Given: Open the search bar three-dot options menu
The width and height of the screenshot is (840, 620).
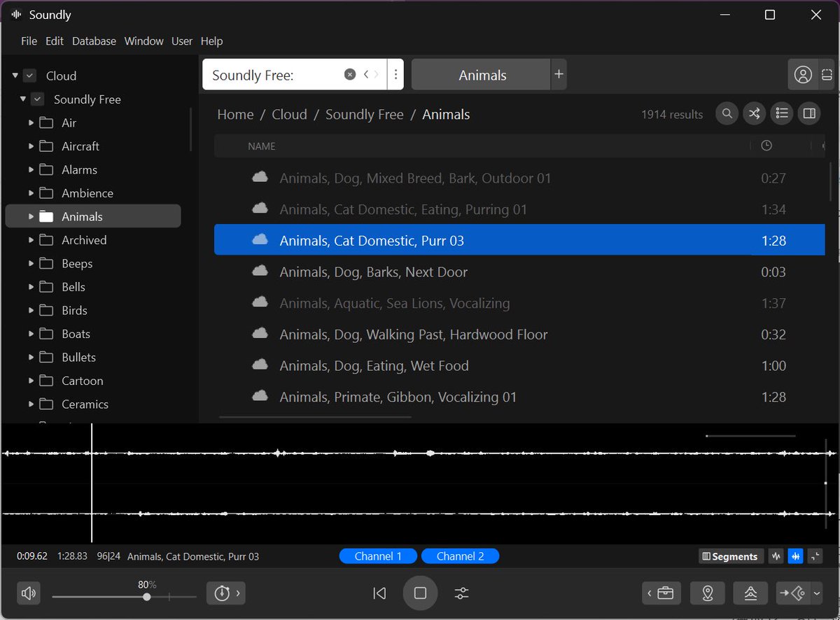Looking at the screenshot, I should point(395,74).
